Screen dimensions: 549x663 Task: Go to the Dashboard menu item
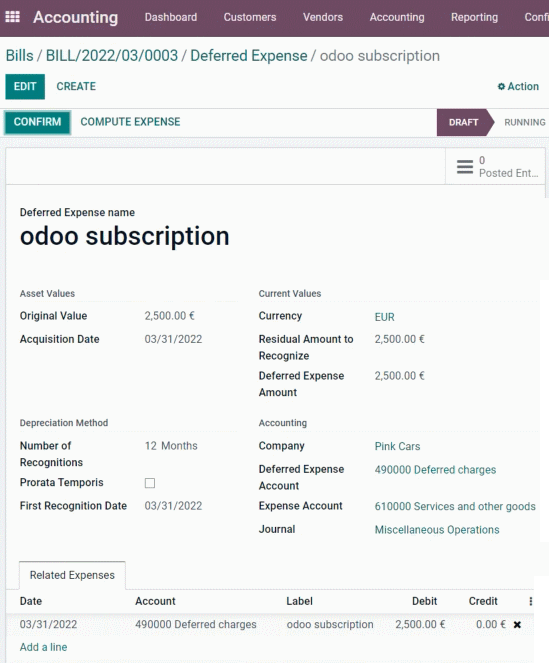click(171, 17)
